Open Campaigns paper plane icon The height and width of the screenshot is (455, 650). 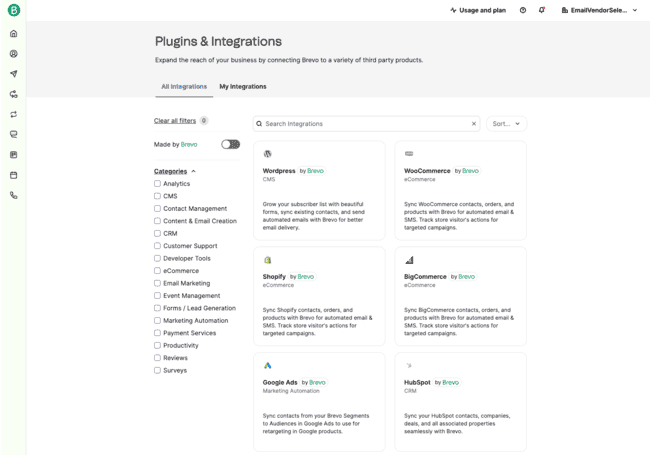[14, 74]
